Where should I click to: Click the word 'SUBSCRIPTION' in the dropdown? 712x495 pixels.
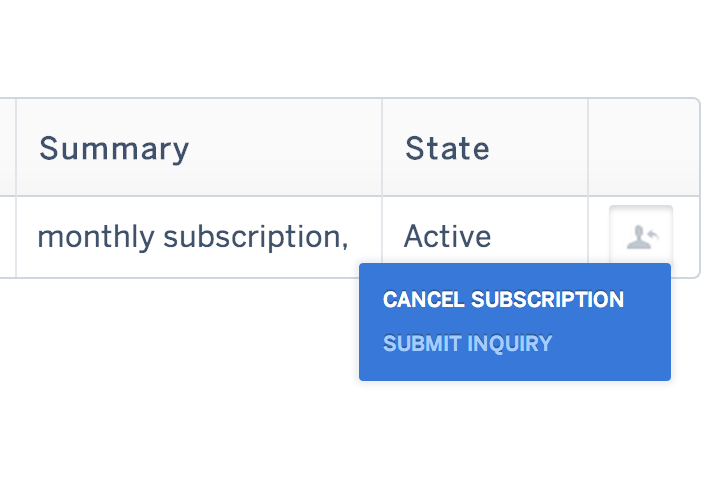(x=547, y=300)
